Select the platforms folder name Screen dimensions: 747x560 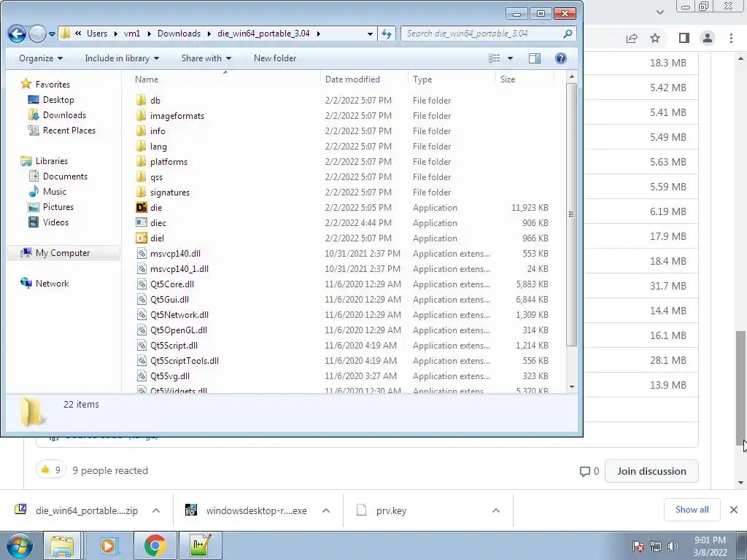click(169, 162)
